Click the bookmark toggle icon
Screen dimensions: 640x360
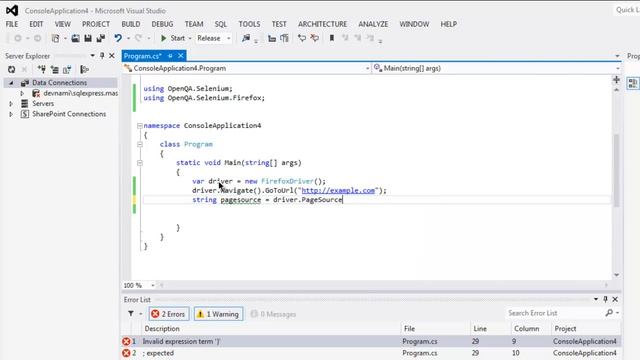coord(332,38)
